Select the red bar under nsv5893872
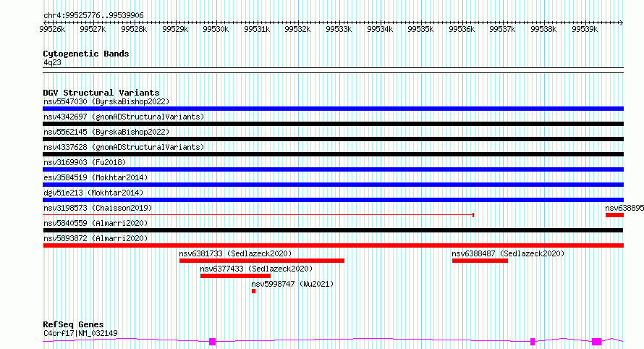 pyautogui.click(x=333, y=245)
